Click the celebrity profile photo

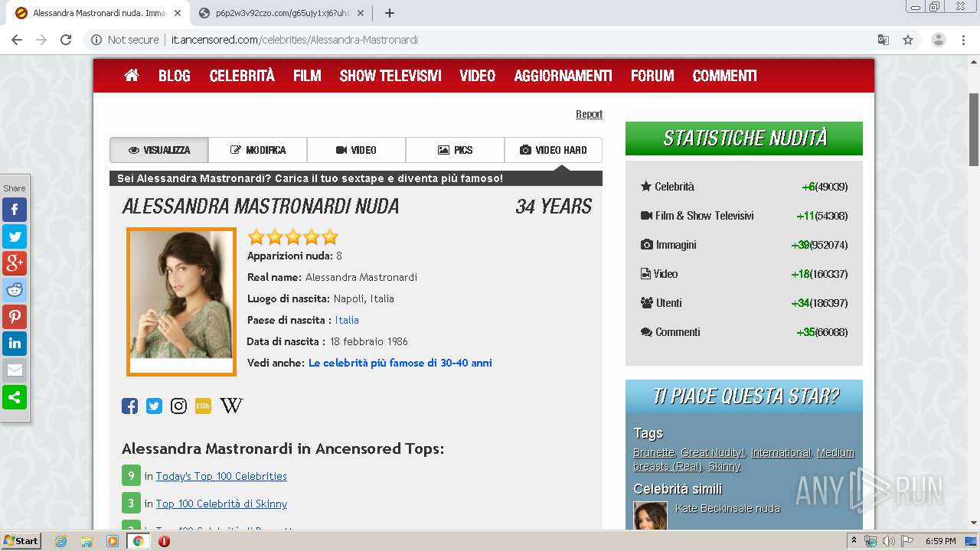tap(181, 302)
